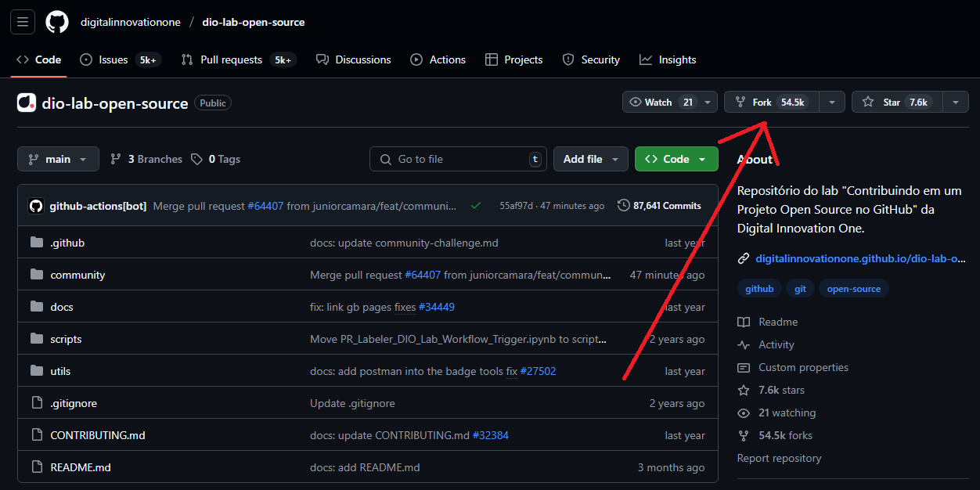980x490 pixels.
Task: Fork this repository
Action: pos(772,103)
